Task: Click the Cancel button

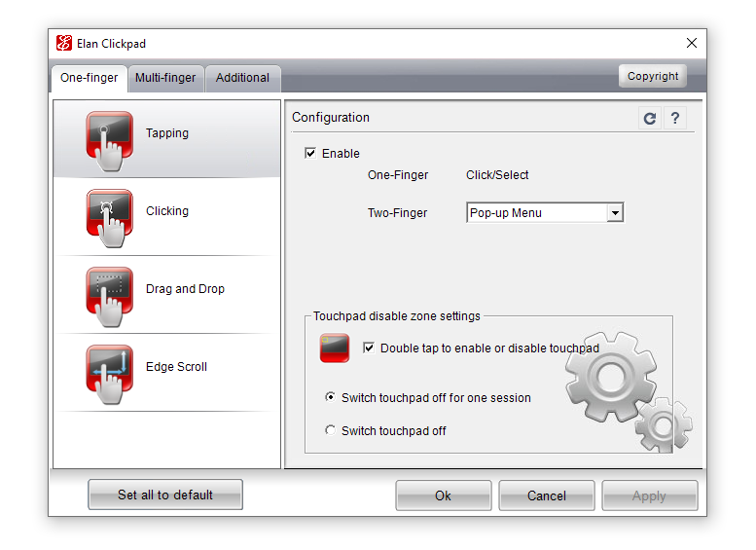Action: point(546,495)
